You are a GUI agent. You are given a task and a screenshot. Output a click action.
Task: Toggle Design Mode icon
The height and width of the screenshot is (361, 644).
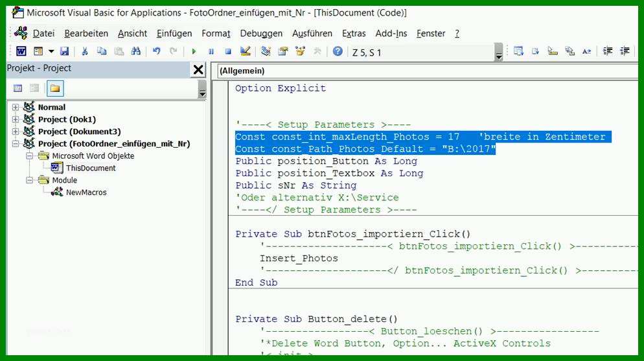click(x=245, y=51)
